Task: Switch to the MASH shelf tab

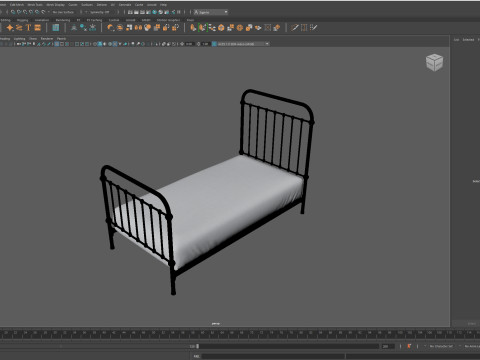Action: pyautogui.click(x=146, y=20)
